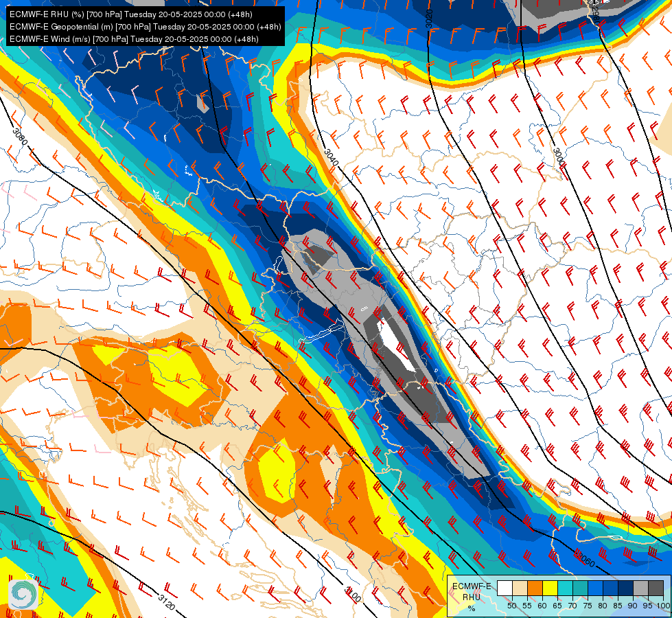The height and width of the screenshot is (618, 672).
Task: Click the legend tick value 100
Action: (662, 606)
